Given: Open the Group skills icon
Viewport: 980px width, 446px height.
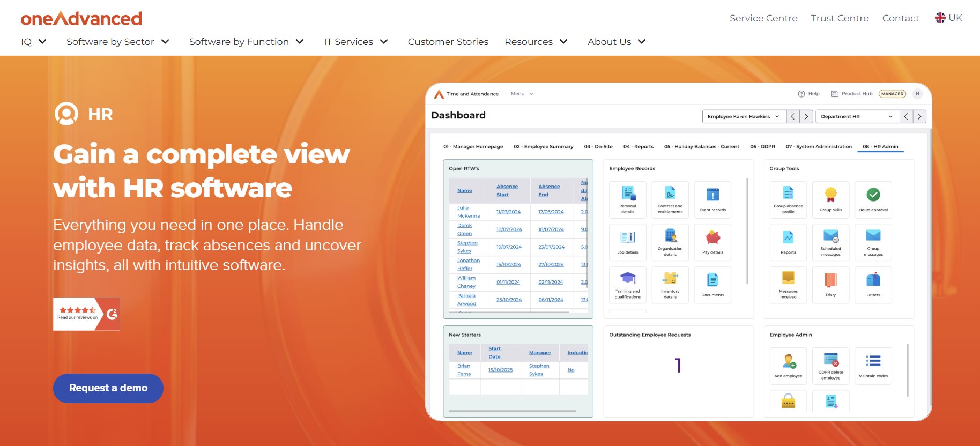Looking at the screenshot, I should click(x=830, y=200).
